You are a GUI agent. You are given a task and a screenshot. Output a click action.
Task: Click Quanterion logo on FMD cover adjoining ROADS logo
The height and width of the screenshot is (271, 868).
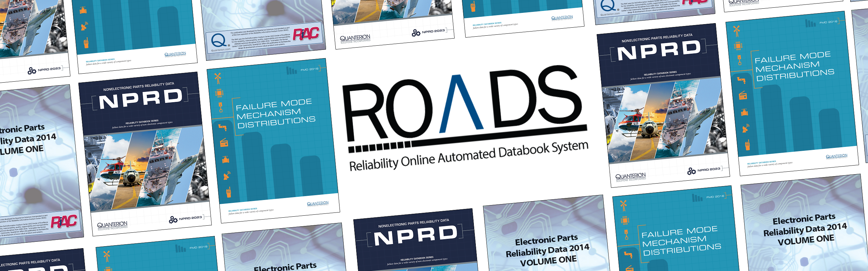pos(318,203)
